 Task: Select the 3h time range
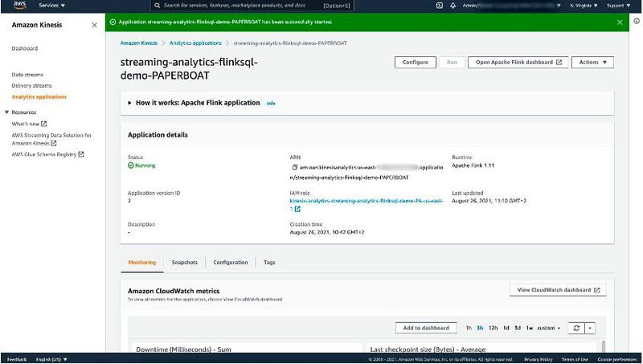coord(480,328)
